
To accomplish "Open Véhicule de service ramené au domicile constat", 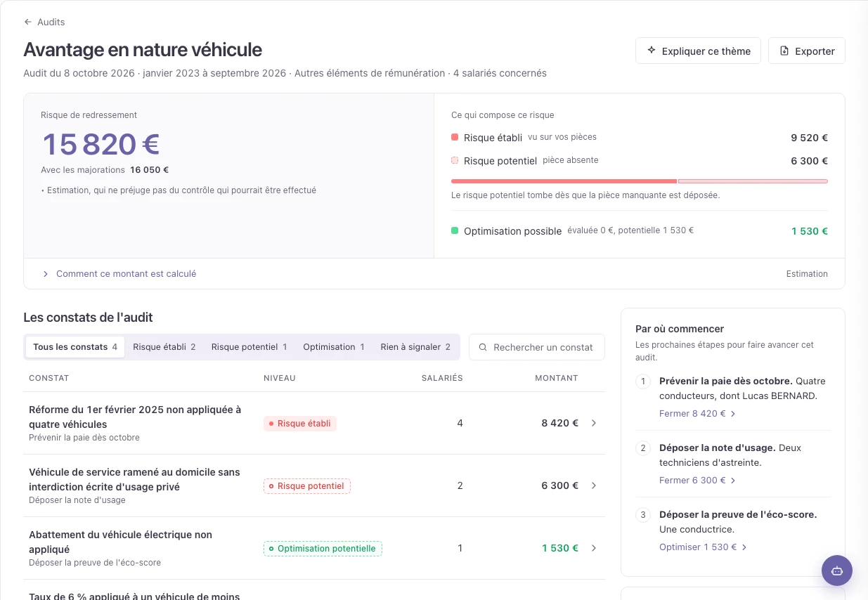I will pos(314,485).
